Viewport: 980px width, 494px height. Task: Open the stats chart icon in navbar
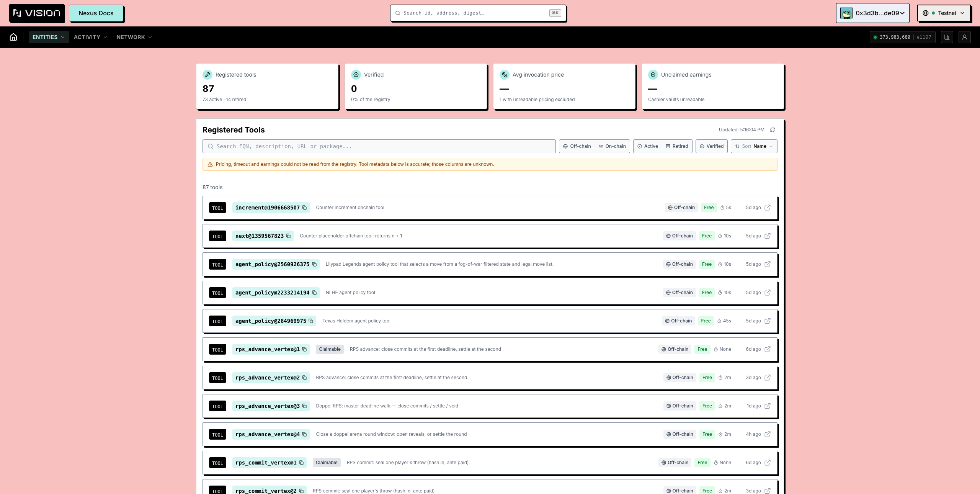(947, 37)
